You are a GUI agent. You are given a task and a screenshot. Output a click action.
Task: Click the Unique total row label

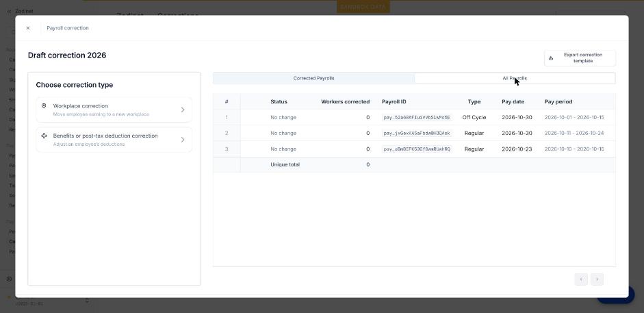[285, 164]
